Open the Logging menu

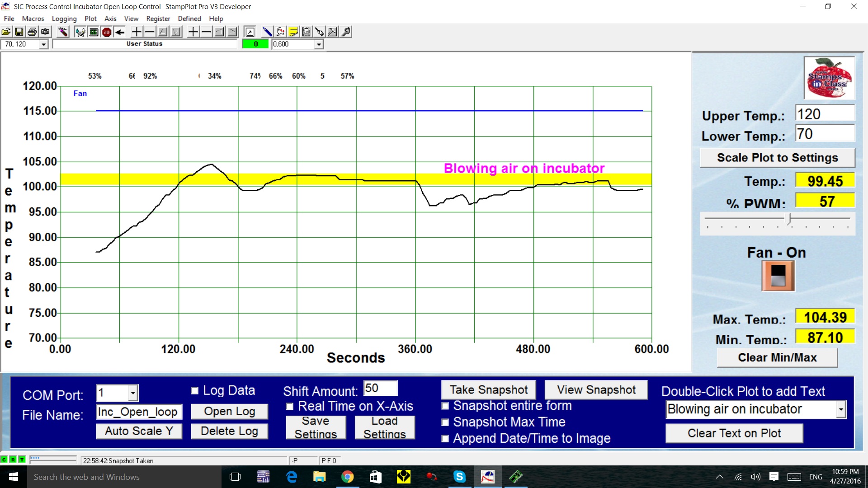click(64, 19)
